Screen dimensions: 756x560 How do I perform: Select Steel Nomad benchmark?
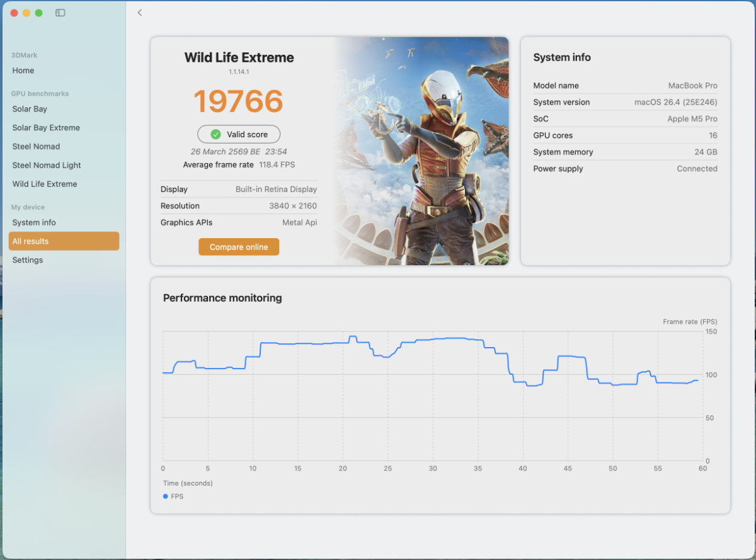coord(36,147)
